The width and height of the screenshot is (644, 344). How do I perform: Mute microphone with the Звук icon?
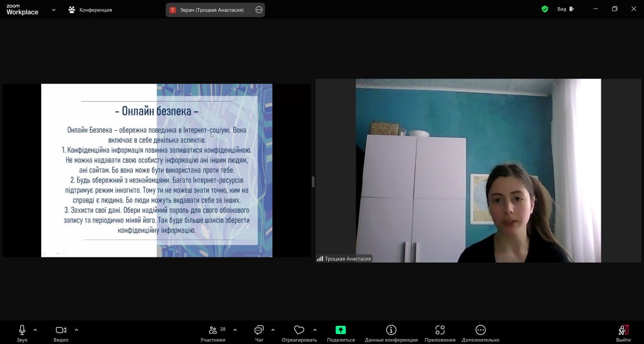point(22,330)
